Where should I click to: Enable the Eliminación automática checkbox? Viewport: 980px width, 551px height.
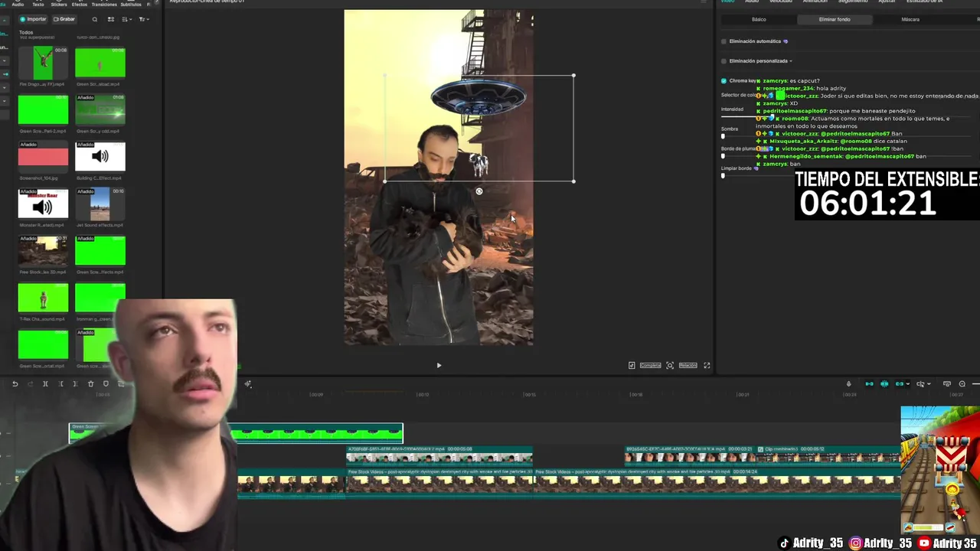coord(724,41)
